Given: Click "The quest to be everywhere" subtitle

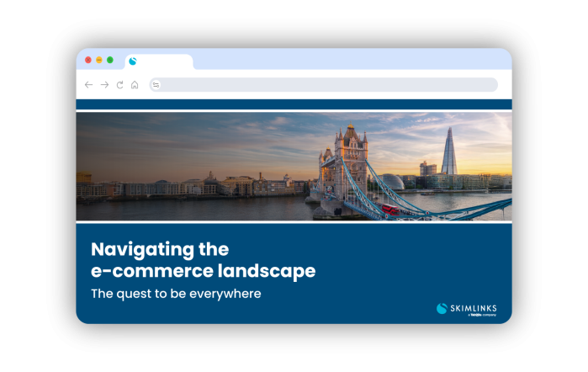Looking at the screenshot, I should (x=176, y=294).
